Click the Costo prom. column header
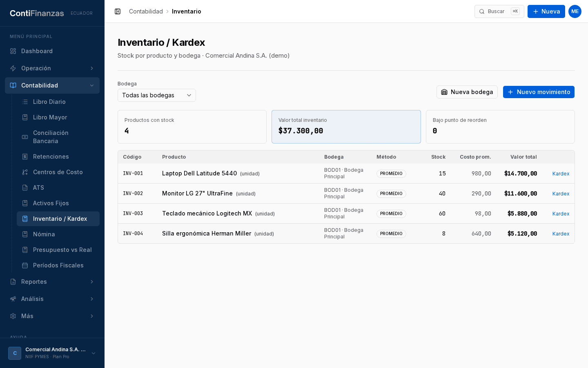Viewport: 588px width, 368px height. [x=475, y=157]
